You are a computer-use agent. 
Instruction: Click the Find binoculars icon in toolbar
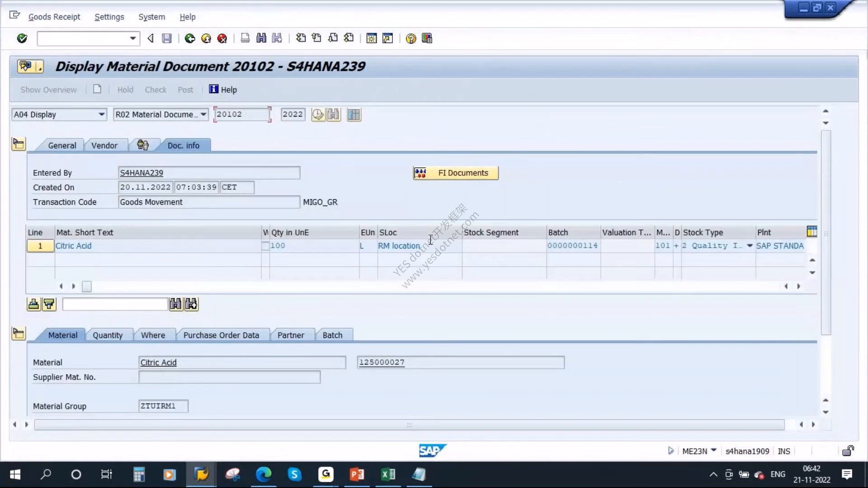(x=261, y=38)
